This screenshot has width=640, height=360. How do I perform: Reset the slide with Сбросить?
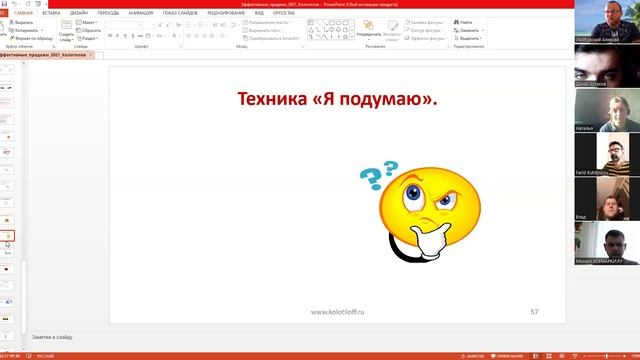point(88,30)
